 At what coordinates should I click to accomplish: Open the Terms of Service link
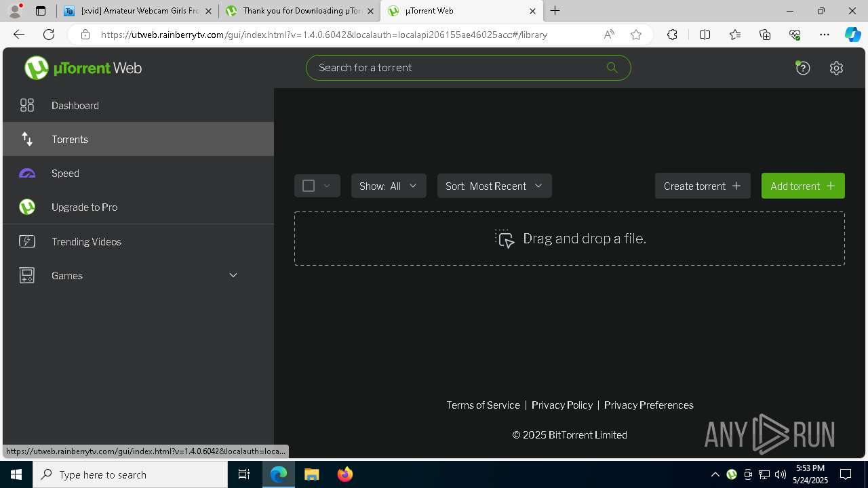click(483, 405)
